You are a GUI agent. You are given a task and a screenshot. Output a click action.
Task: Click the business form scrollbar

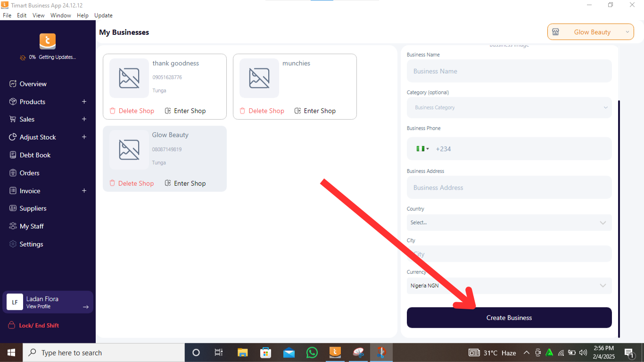point(619,219)
